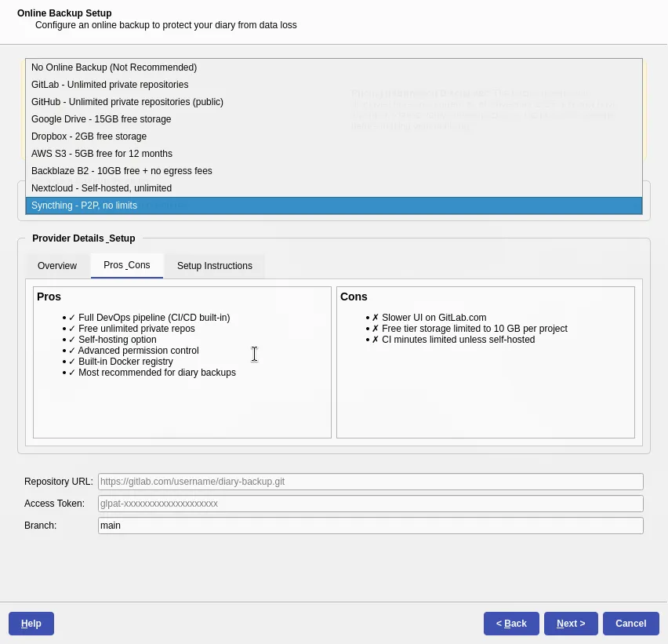Select the Pros Cons tab

pyautogui.click(x=126, y=265)
